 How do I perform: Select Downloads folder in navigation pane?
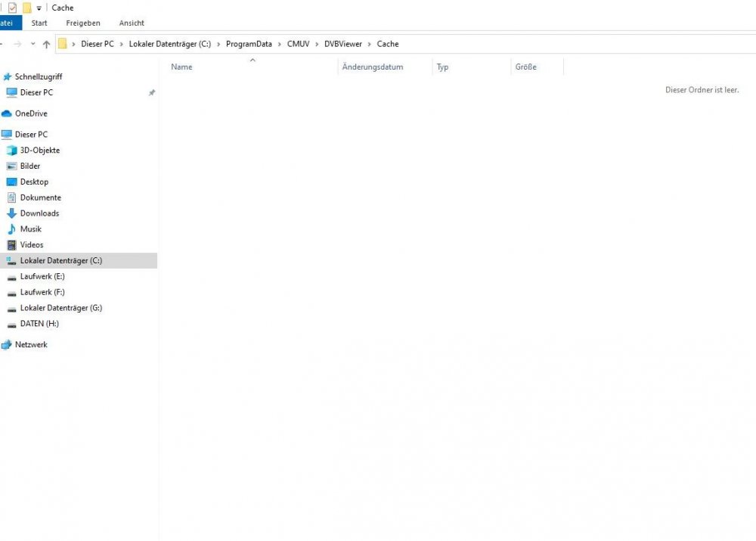point(39,213)
